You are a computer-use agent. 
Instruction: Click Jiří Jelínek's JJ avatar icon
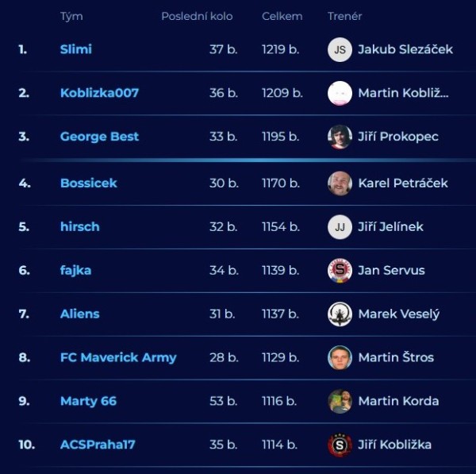click(x=340, y=227)
